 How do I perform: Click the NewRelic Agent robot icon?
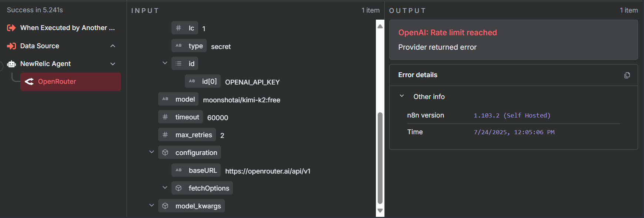[x=11, y=64]
